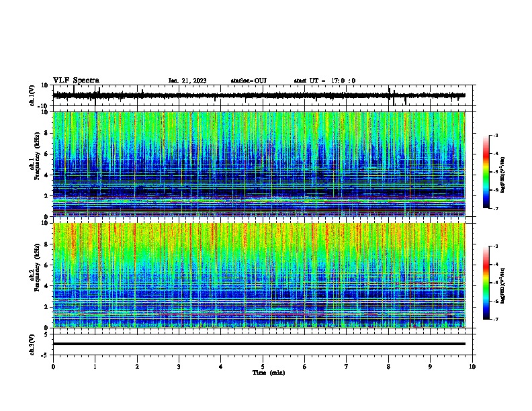532x411 pixels.
Task: Click the "Time (min)" x-axis label
Action: point(269,373)
